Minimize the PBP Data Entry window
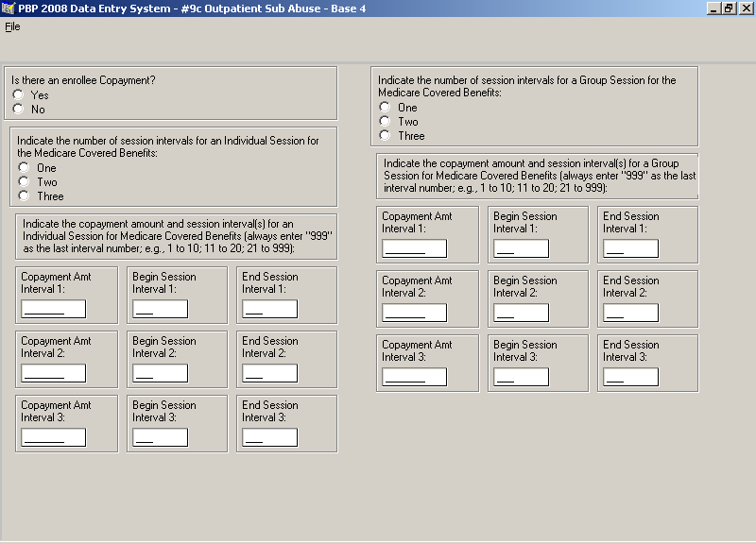The width and height of the screenshot is (756, 544). [x=713, y=8]
